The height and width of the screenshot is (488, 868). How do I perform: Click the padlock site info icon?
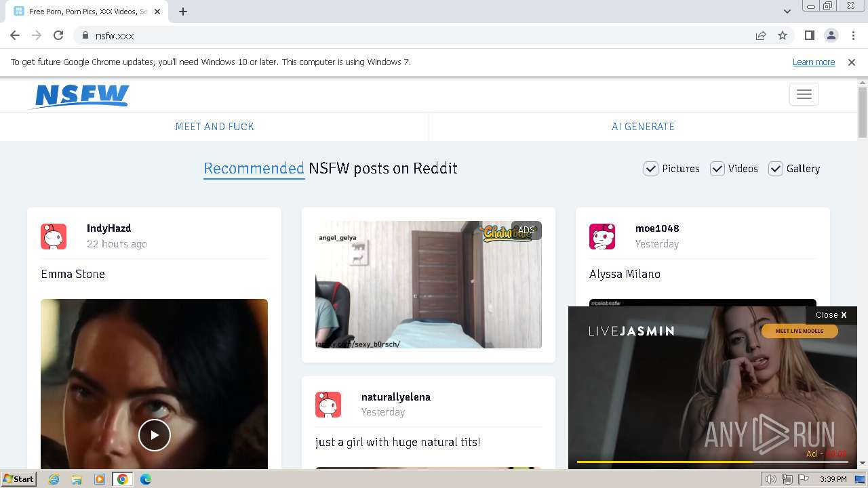85,35
